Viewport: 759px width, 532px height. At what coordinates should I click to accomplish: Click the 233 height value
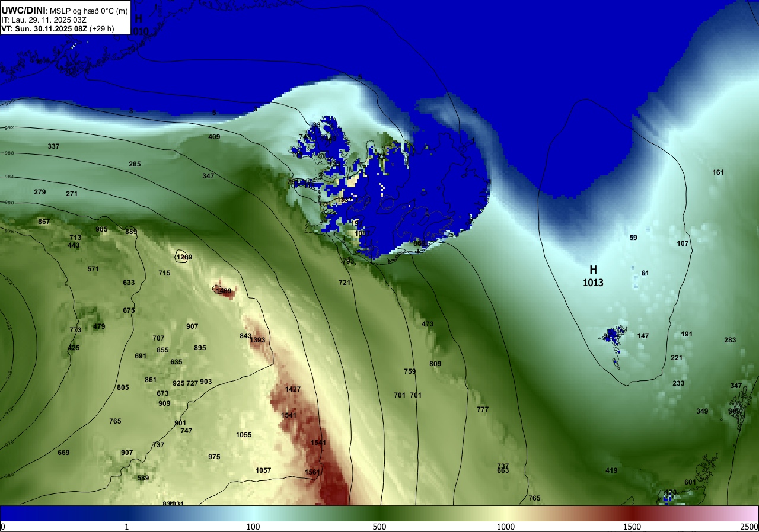point(678,383)
